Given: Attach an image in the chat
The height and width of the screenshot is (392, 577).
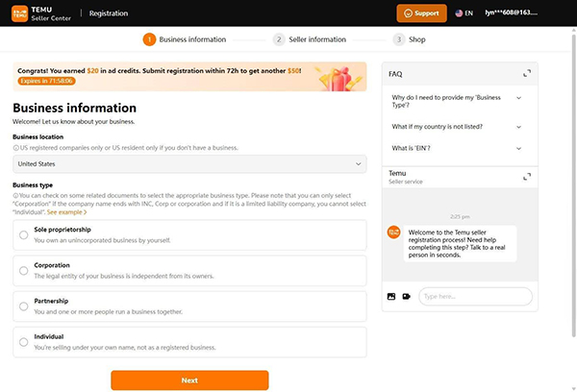Looking at the screenshot, I should pos(391,296).
